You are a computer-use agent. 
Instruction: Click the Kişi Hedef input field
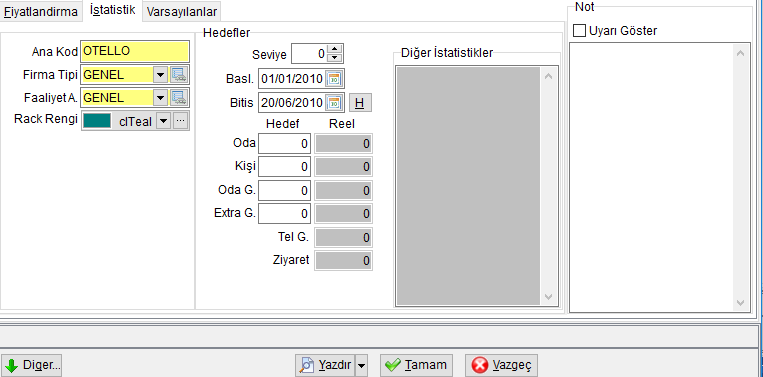[x=284, y=167]
